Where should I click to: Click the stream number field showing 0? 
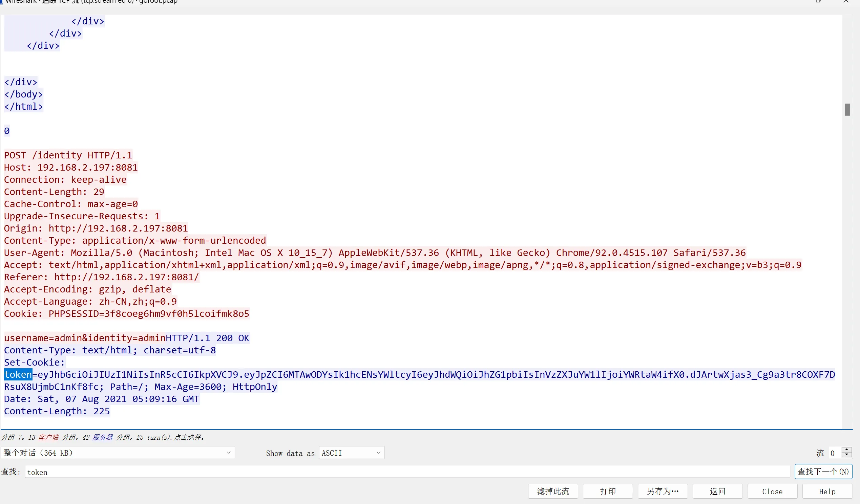pos(834,453)
